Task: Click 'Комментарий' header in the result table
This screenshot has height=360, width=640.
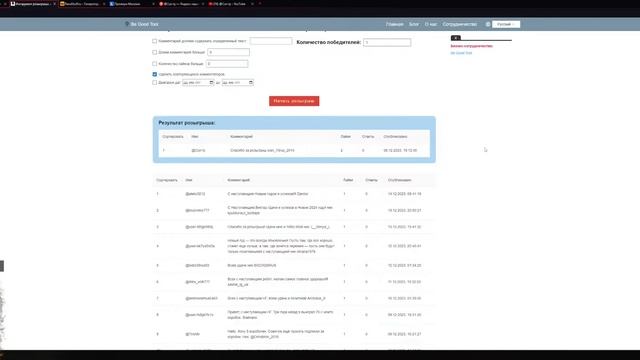Action: pos(241,136)
